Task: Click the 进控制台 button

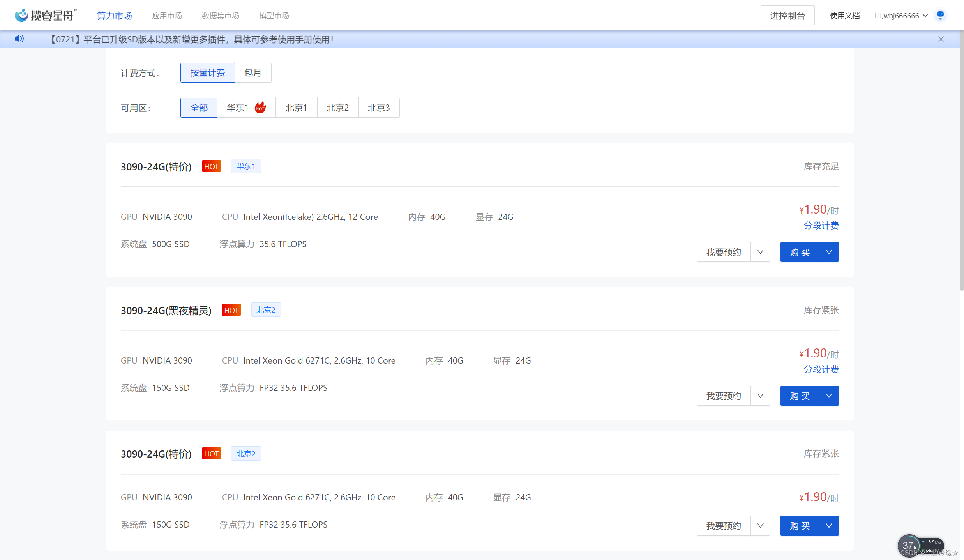Action: 787,16
